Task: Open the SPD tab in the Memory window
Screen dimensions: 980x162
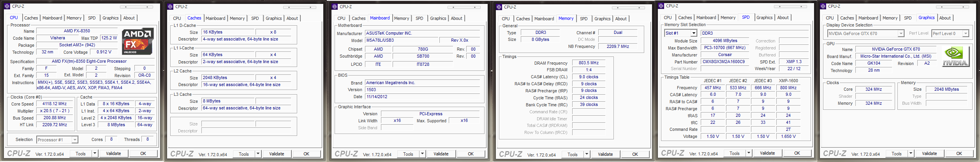Action: pyautogui.click(x=584, y=19)
